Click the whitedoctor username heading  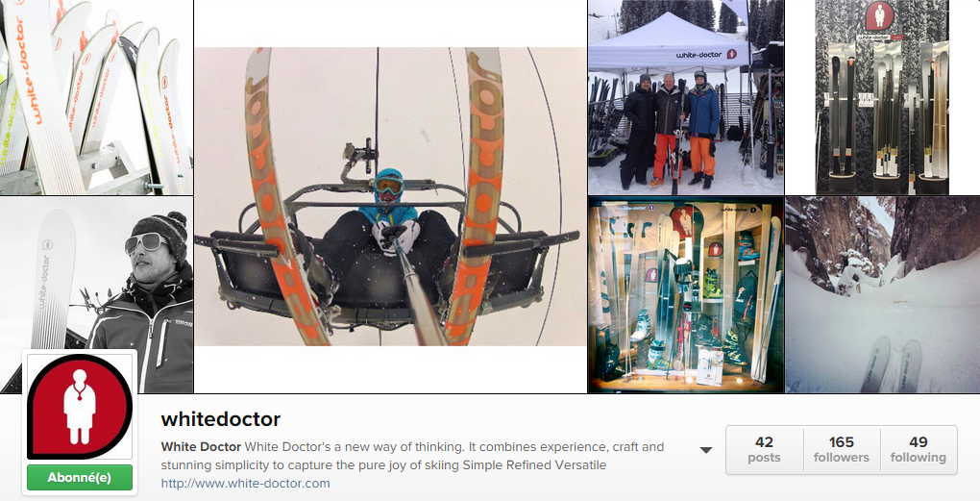coord(221,419)
